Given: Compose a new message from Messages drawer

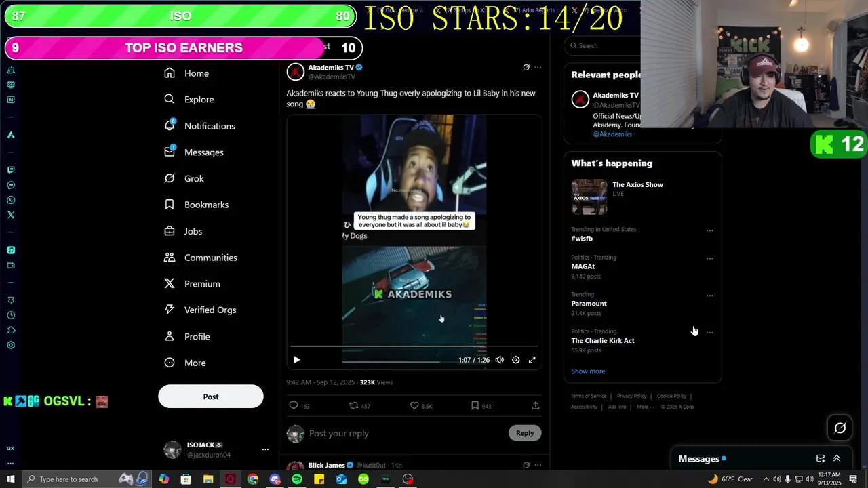Looking at the screenshot, I should [821, 459].
